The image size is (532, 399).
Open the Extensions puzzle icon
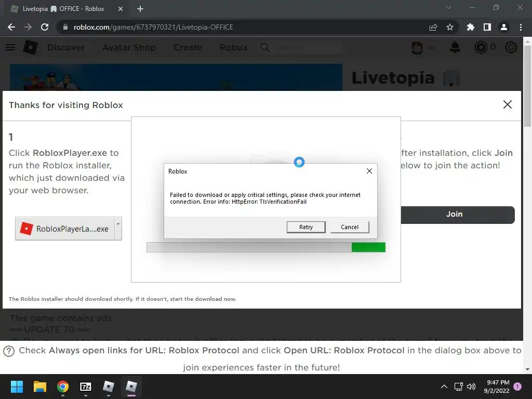pos(471,27)
